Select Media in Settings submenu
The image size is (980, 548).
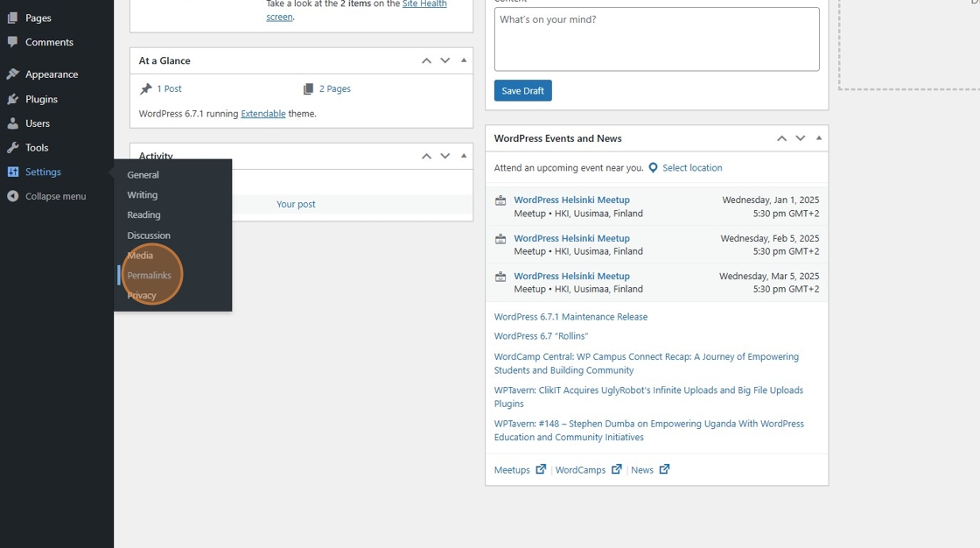click(140, 256)
